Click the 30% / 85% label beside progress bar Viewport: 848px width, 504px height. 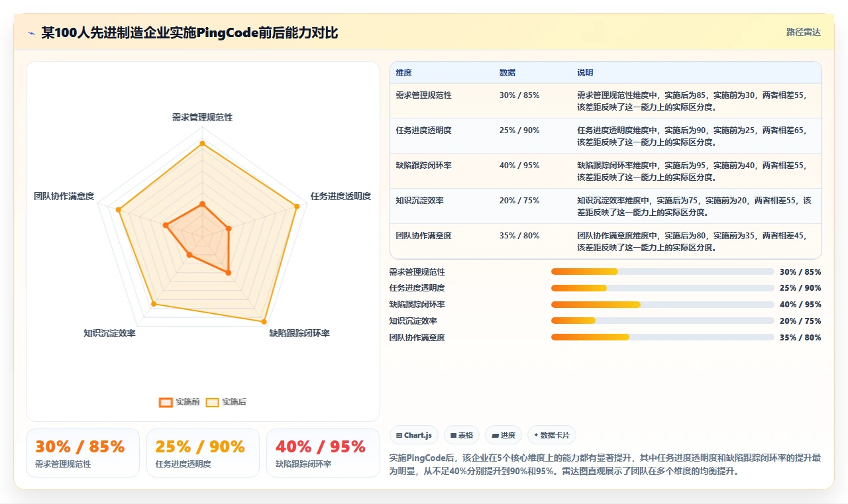click(800, 272)
